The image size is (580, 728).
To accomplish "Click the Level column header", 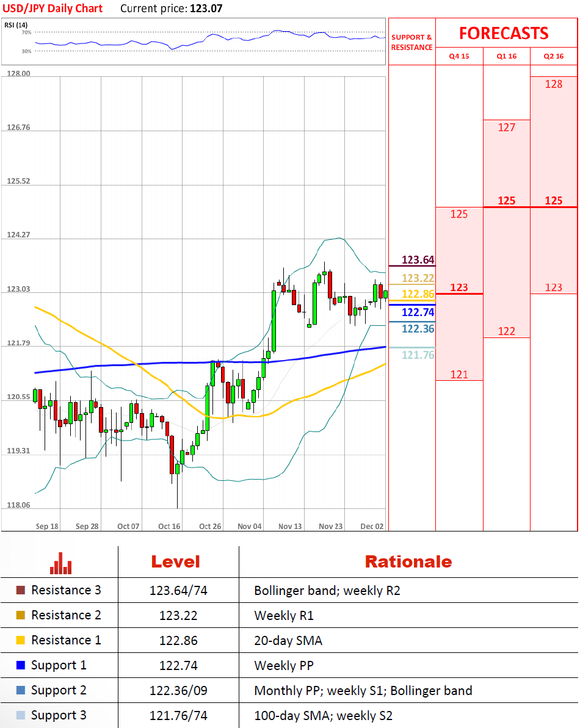I will (175, 561).
